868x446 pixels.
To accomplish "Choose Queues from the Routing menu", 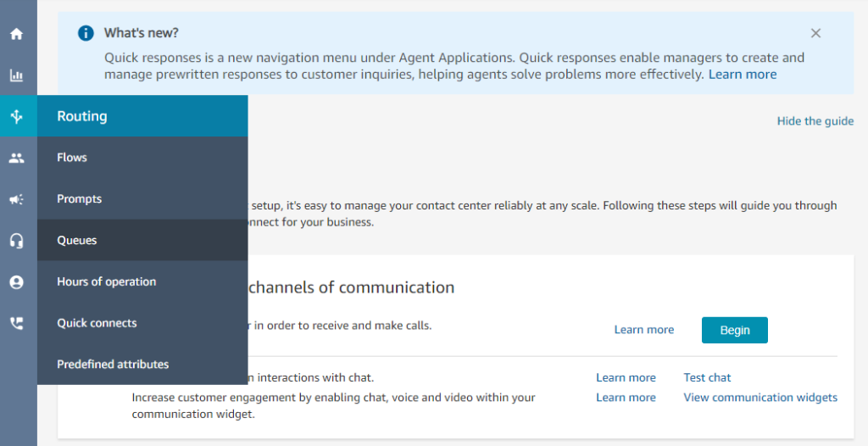I will pyautogui.click(x=77, y=241).
